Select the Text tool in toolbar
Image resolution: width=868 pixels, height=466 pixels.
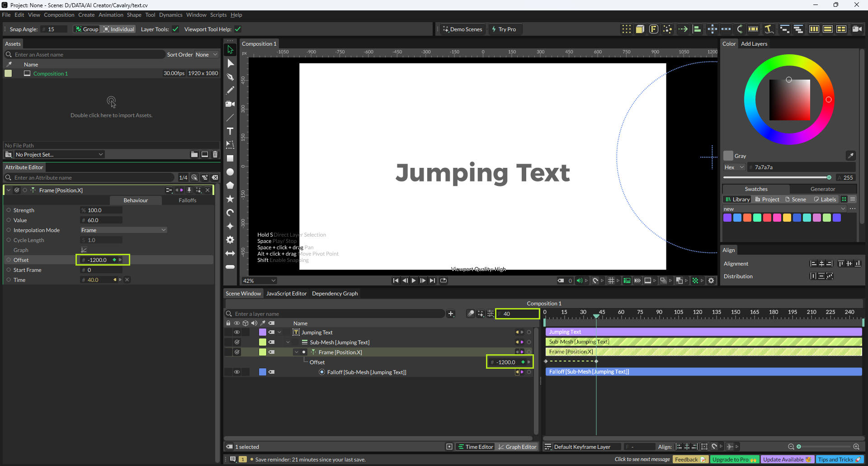coord(230,131)
